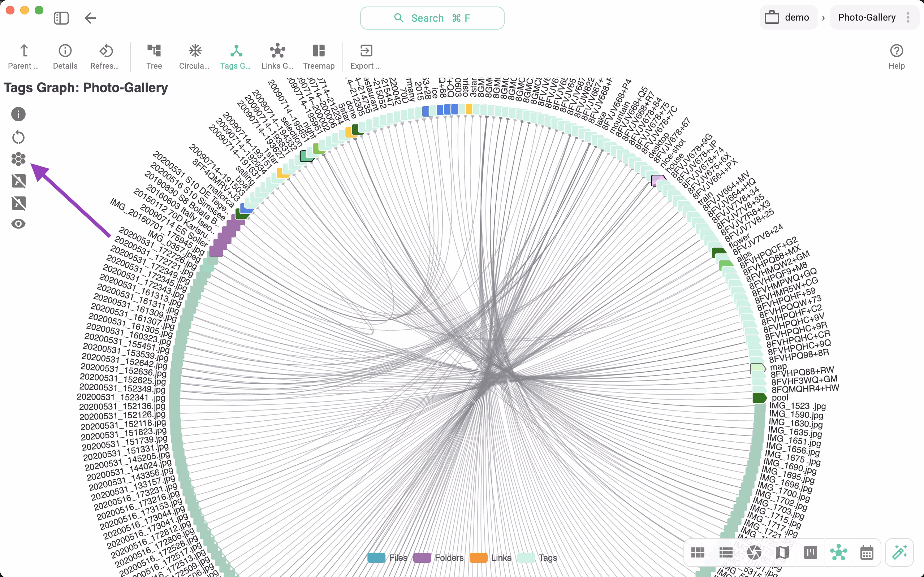Image resolution: width=924 pixels, height=577 pixels.
Task: Select the Tree view in the toolbar
Action: click(154, 56)
